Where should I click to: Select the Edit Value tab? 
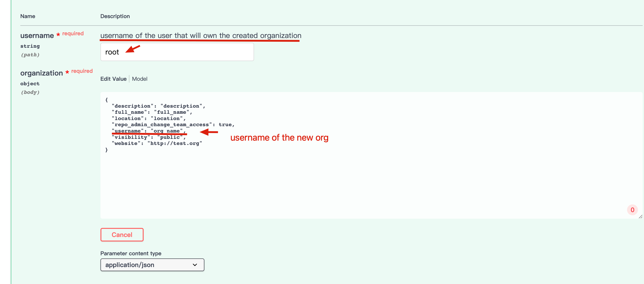point(113,79)
